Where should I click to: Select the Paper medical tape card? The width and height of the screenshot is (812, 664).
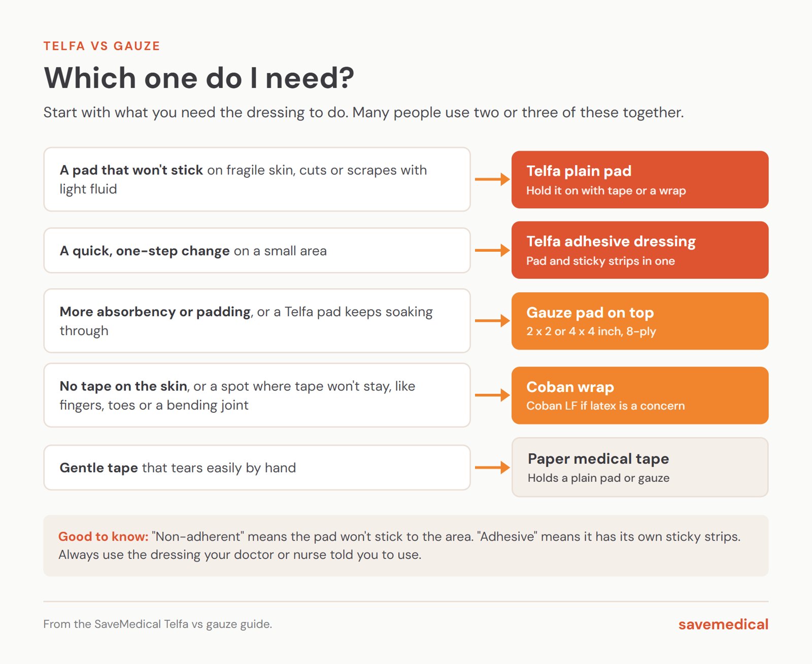pyautogui.click(x=640, y=468)
